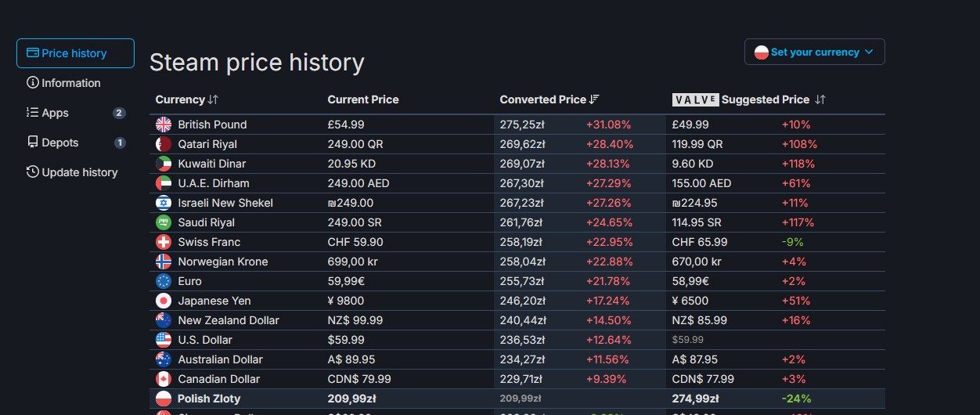Select the Qatari Riyal currency name
Screen dimensions: 980x415
tap(207, 144)
